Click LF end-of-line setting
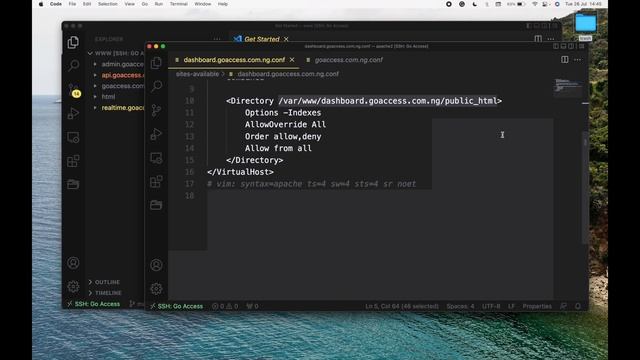The height and width of the screenshot is (360, 640). click(511, 306)
